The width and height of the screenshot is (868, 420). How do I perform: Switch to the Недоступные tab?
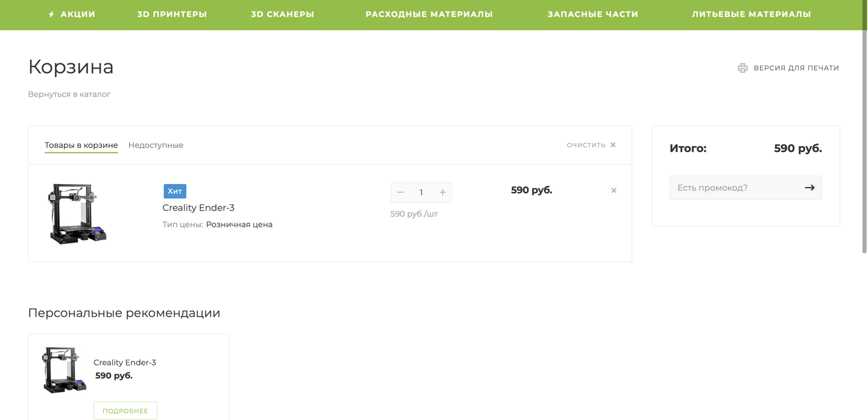156,145
